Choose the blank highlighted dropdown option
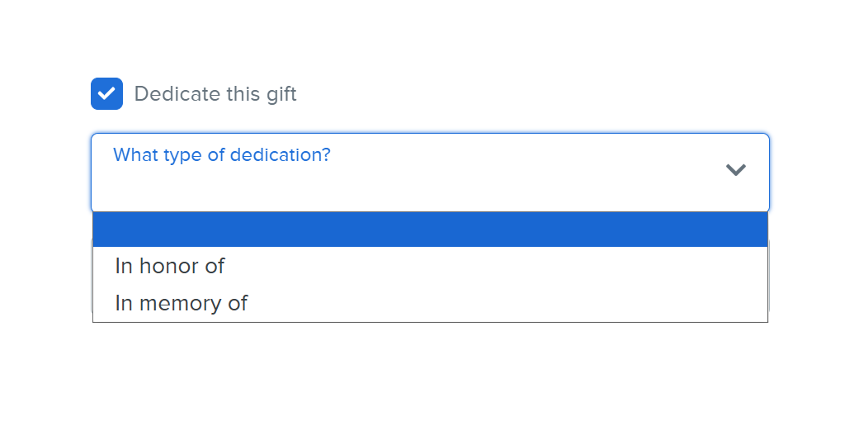This screenshot has width=868, height=426. (x=430, y=230)
